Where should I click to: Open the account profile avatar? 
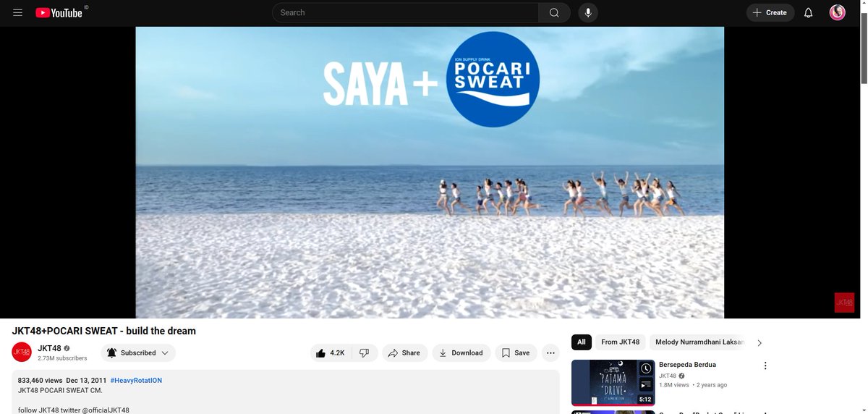click(x=838, y=13)
